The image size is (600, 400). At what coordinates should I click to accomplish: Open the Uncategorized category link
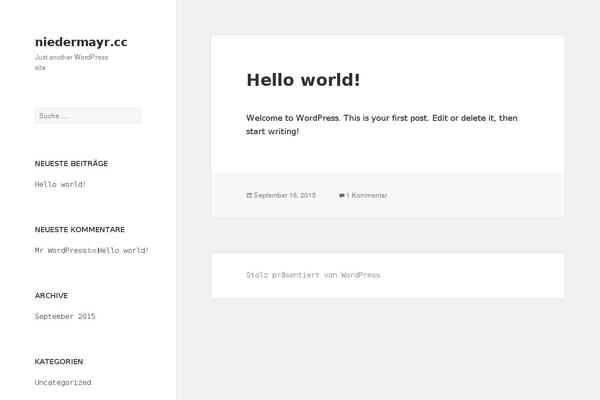pyautogui.click(x=63, y=382)
